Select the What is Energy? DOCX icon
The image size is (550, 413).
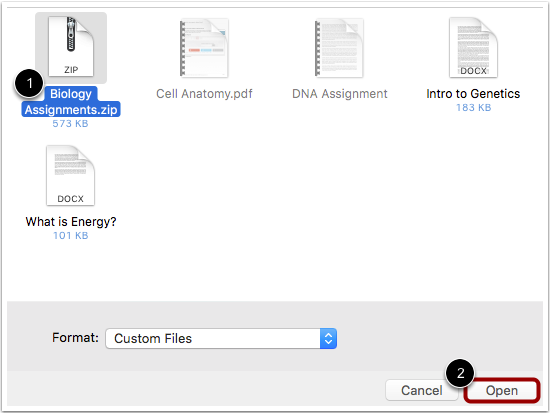click(x=71, y=175)
